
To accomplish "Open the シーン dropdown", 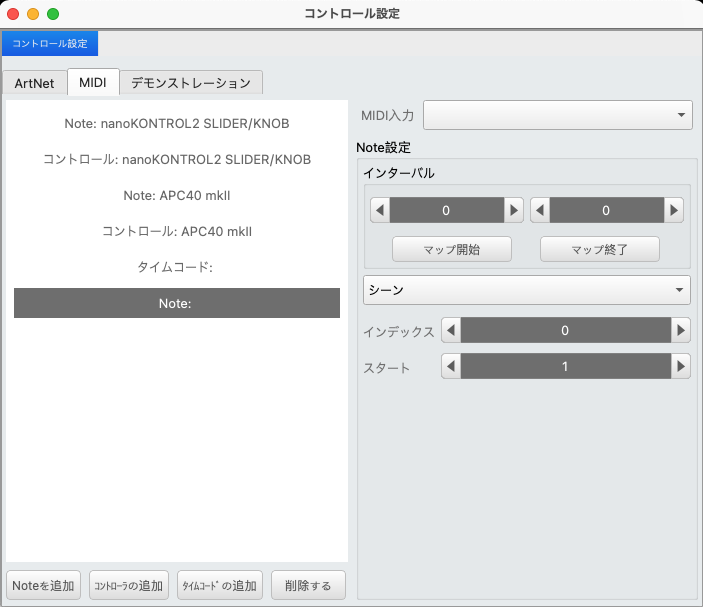I will [527, 290].
